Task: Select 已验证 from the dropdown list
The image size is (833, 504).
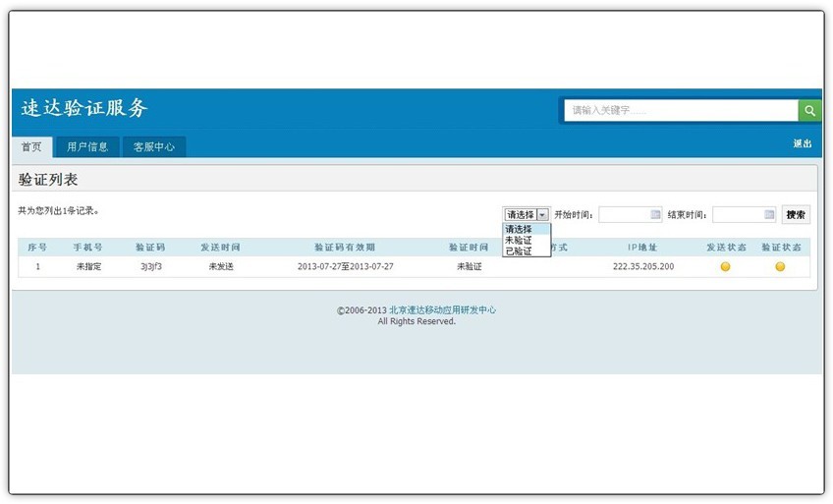Action: point(519,252)
